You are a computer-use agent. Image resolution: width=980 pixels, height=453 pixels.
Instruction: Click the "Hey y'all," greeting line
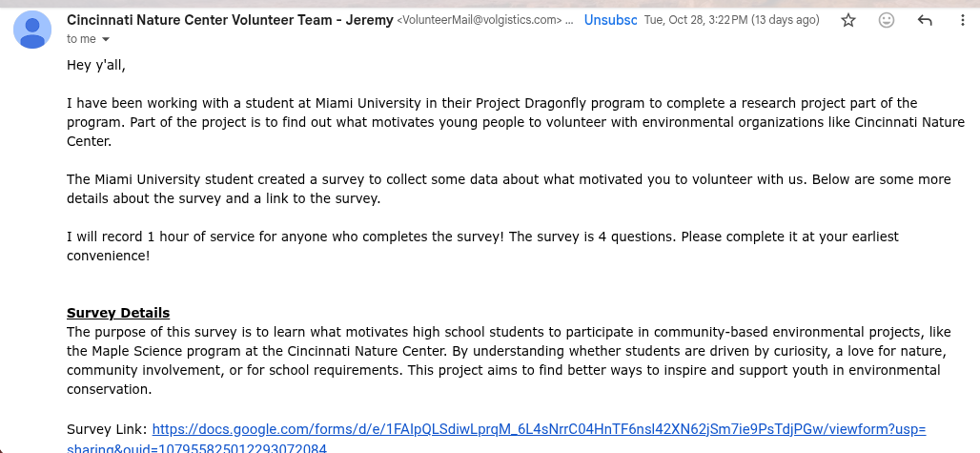(95, 65)
